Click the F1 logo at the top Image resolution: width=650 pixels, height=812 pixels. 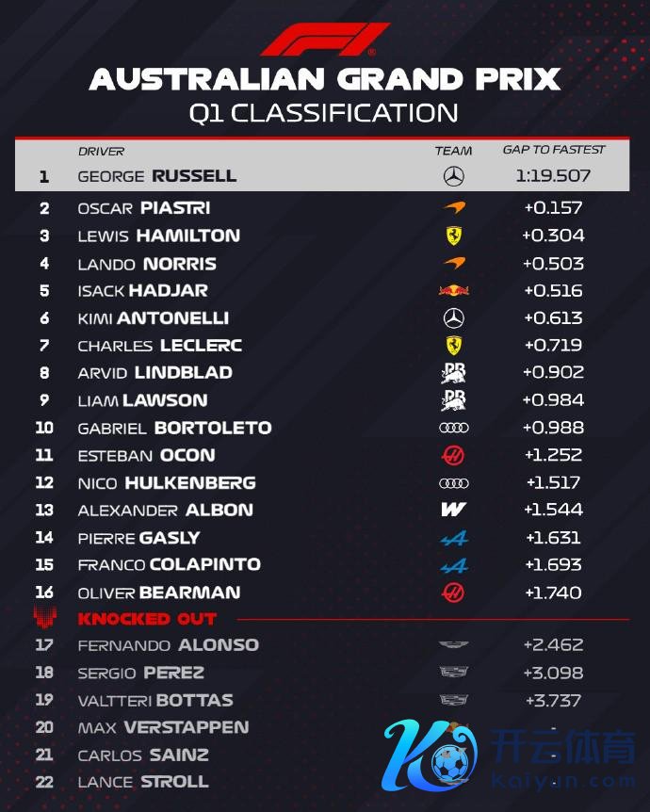[x=325, y=40]
